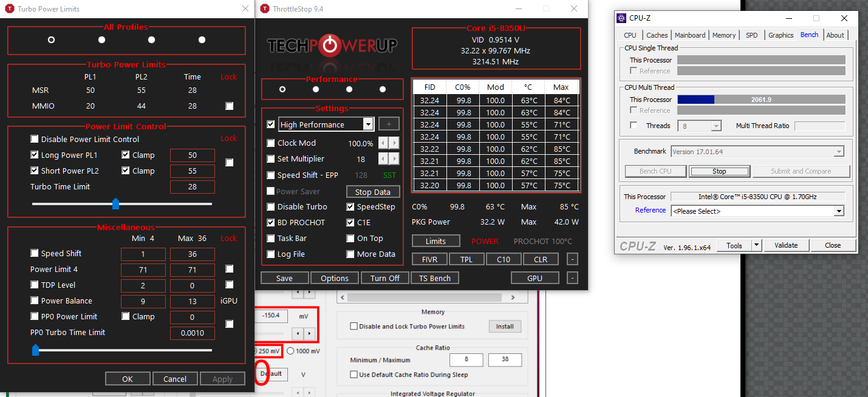Switch to CPU-Z Mainboard tab
Viewport: 868px width, 397px height.
(x=690, y=35)
